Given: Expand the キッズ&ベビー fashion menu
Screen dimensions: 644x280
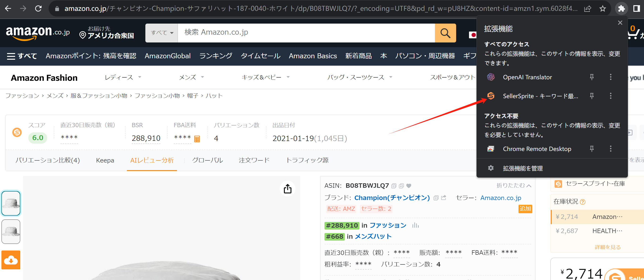Looking at the screenshot, I should pos(265,77).
